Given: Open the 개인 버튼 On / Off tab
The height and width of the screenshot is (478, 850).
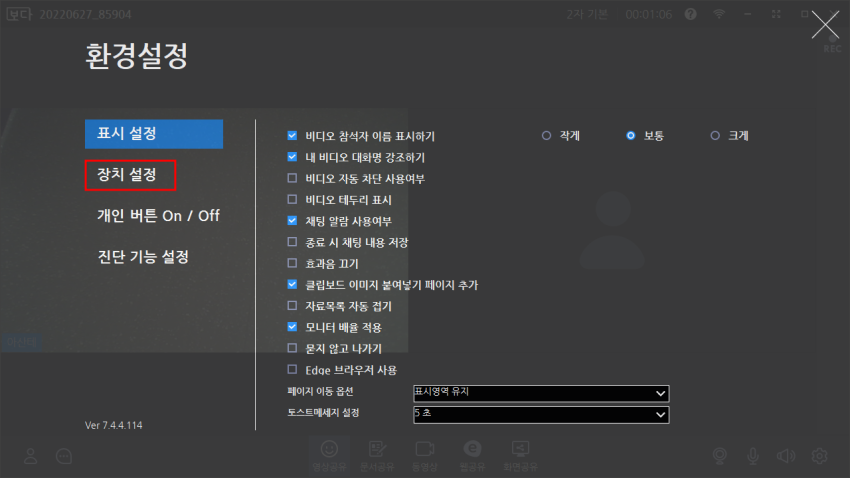Looking at the screenshot, I should tap(158, 216).
